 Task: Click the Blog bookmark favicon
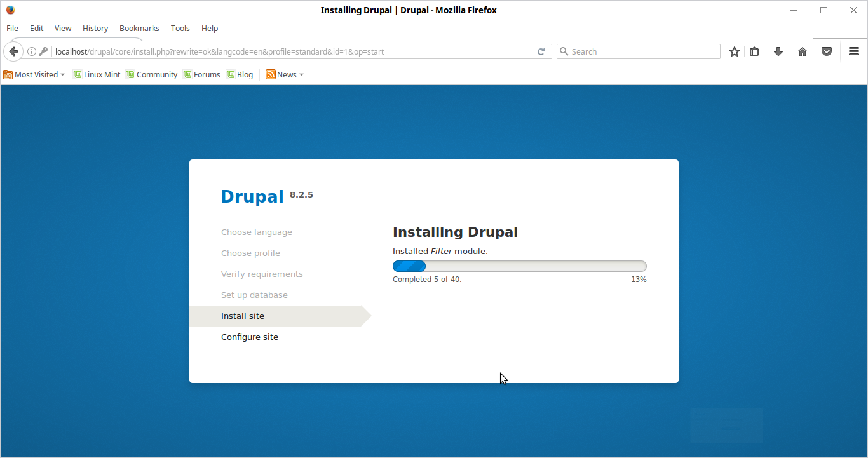pyautogui.click(x=231, y=74)
